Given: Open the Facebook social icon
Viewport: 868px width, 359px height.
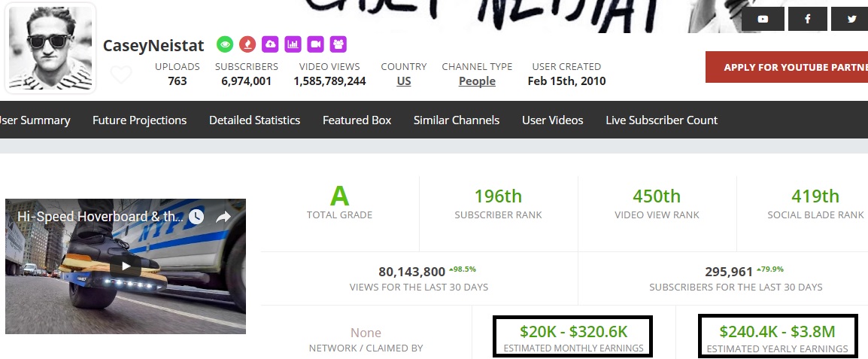Looking at the screenshot, I should [x=807, y=19].
